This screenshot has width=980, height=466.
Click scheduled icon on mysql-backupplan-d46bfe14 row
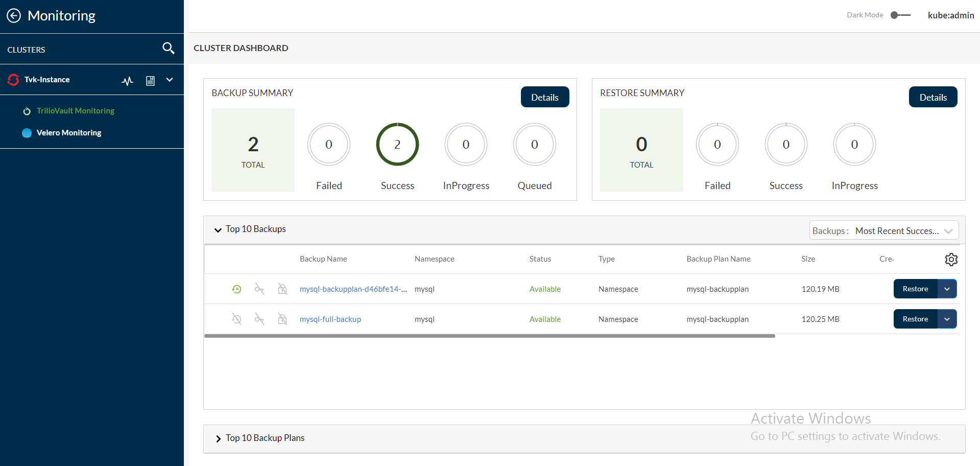click(236, 289)
